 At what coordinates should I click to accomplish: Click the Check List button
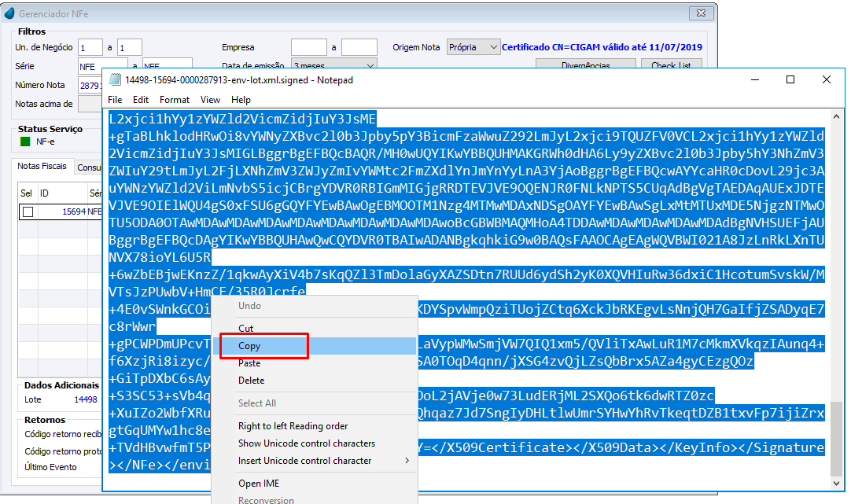(x=672, y=64)
